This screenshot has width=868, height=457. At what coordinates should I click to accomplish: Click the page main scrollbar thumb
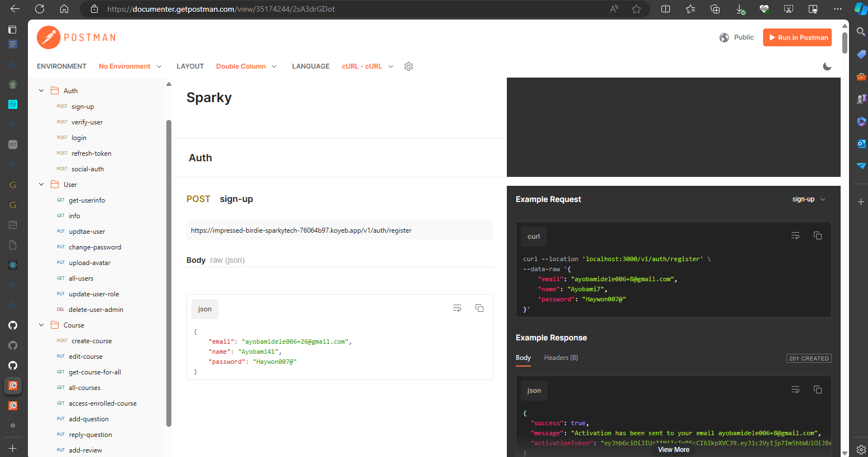pos(845,43)
